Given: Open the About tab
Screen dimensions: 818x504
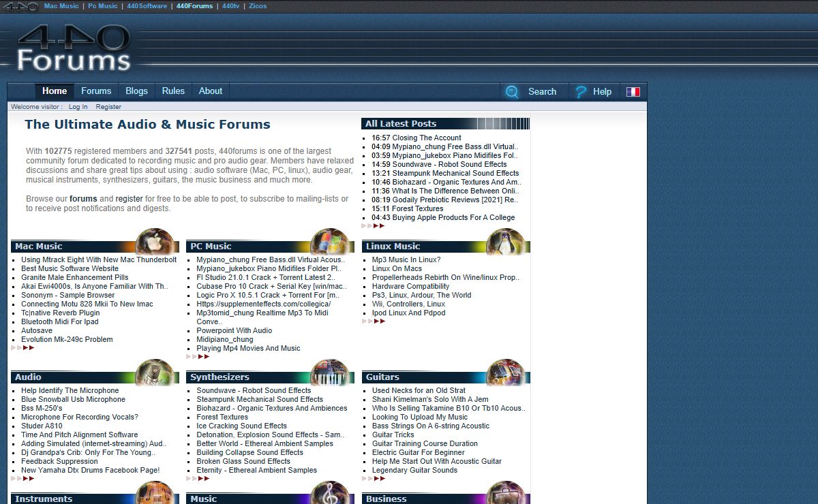Looking at the screenshot, I should tap(211, 91).
